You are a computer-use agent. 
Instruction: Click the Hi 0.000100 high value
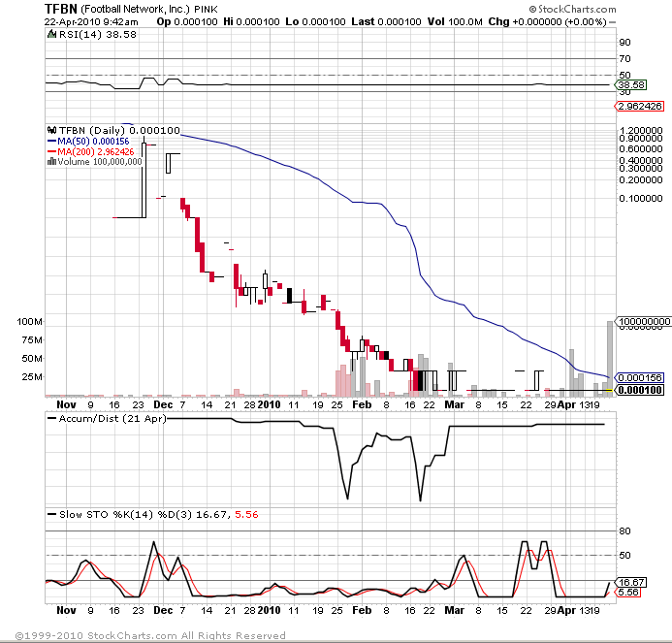(251, 21)
